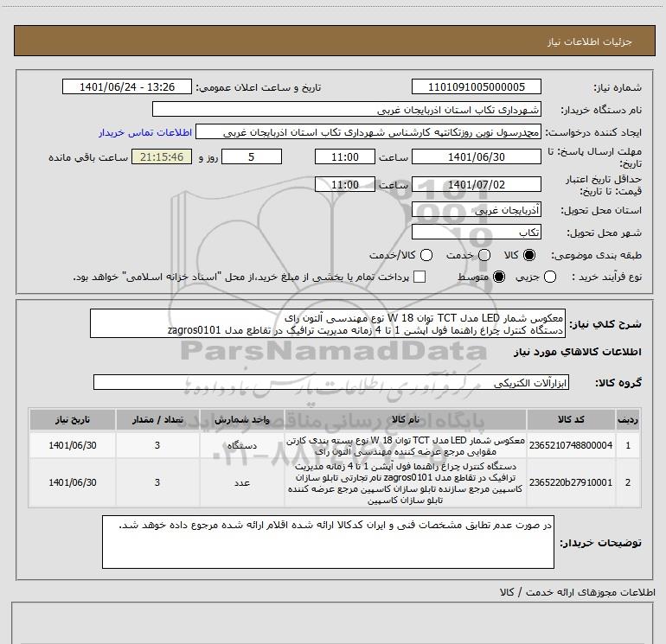Click item code 2365210748800004
This screenshot has width=666, height=644.
point(571,445)
